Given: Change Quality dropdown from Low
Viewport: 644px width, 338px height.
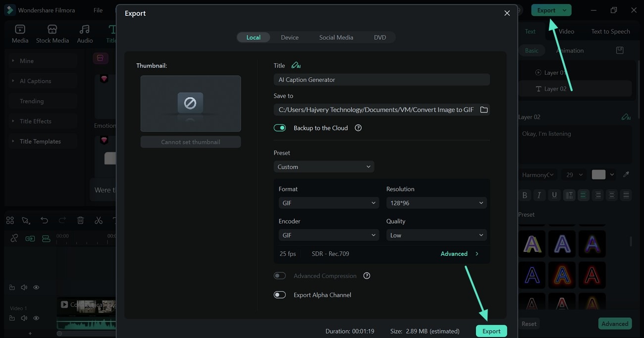Looking at the screenshot, I should point(436,235).
